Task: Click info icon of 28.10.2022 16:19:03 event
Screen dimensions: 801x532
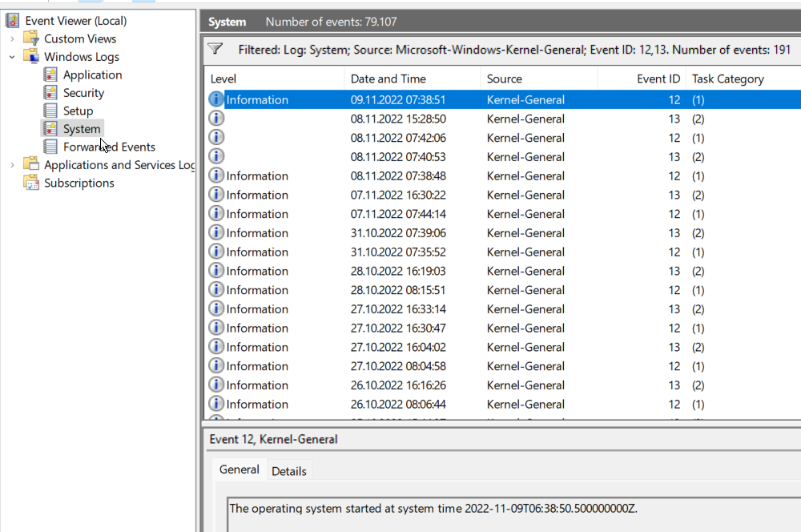Action: [216, 270]
